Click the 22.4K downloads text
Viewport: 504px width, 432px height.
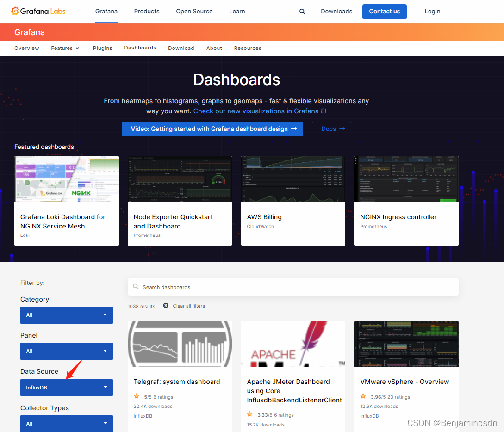pos(153,406)
